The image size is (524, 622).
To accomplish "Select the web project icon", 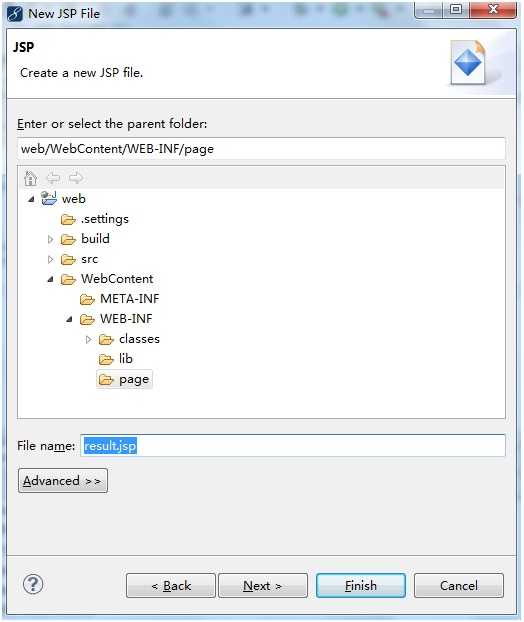I will [49, 198].
